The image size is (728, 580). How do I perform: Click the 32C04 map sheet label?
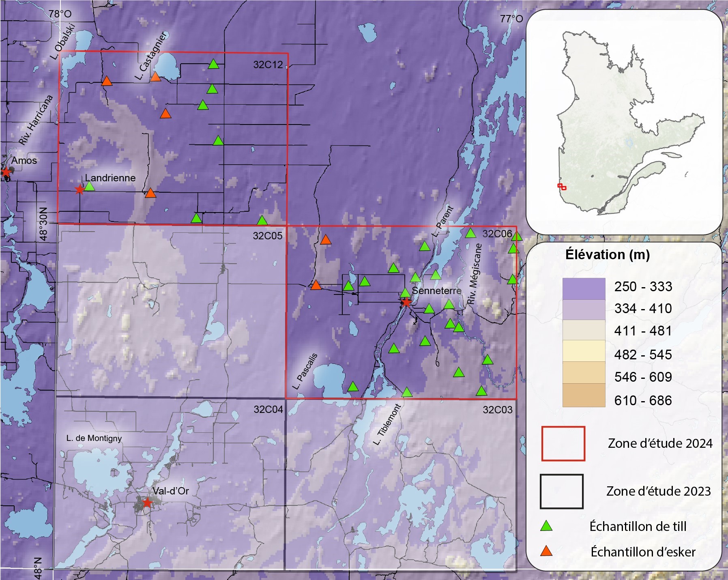point(268,409)
